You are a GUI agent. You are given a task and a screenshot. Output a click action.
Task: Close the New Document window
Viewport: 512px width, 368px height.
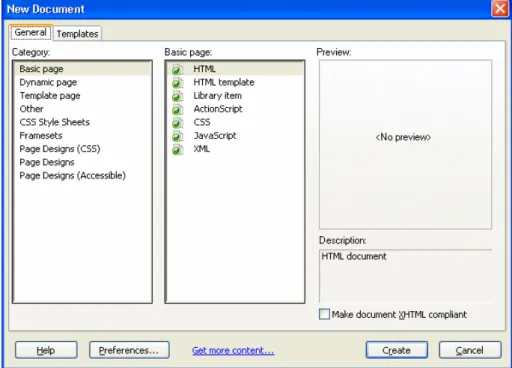(x=500, y=9)
